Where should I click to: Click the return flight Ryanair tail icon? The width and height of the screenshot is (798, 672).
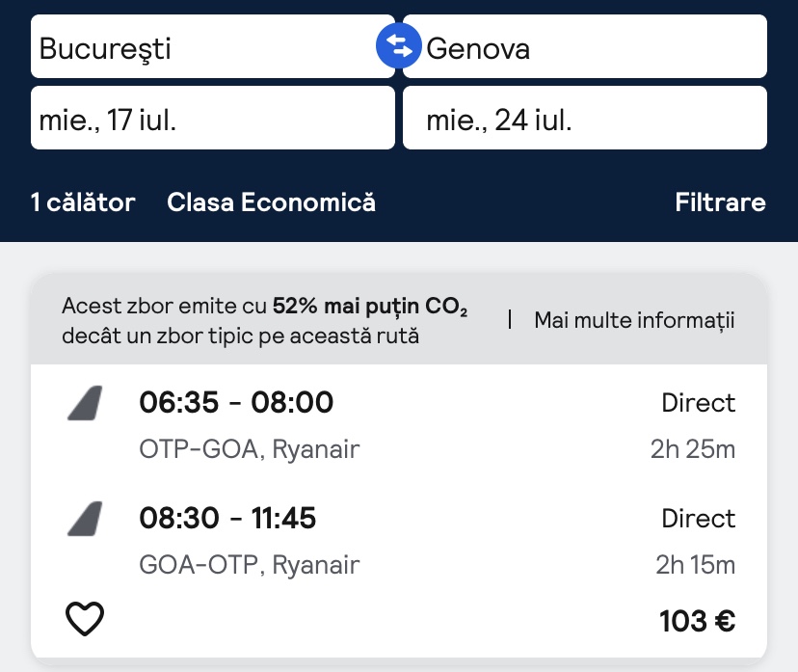85,520
